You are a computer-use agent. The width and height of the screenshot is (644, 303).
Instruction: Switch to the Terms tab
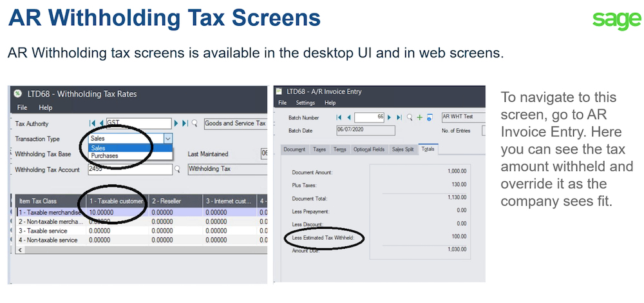[x=339, y=150]
